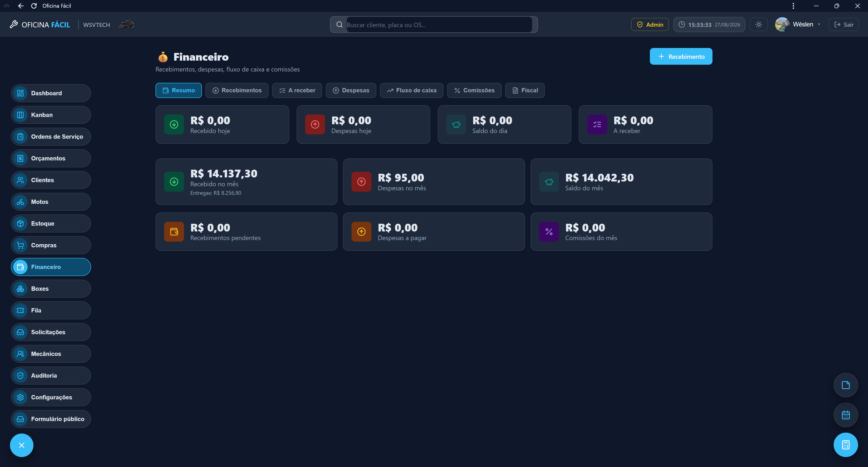
Task: Focus the Buscar cliente search field
Action: pyautogui.click(x=439, y=25)
